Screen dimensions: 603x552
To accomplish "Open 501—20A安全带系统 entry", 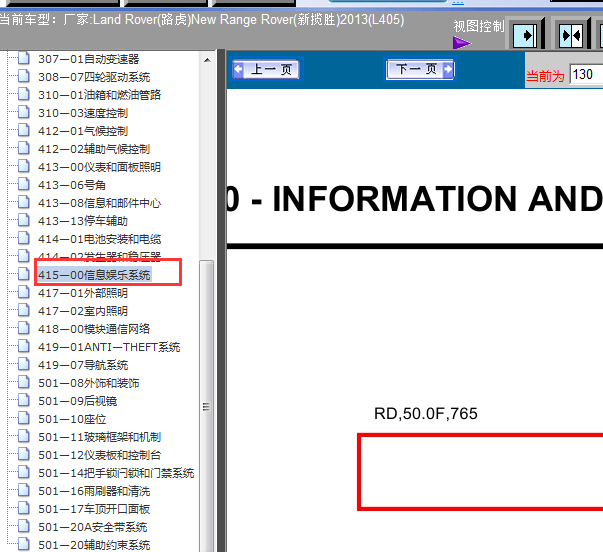I will click(x=92, y=527).
